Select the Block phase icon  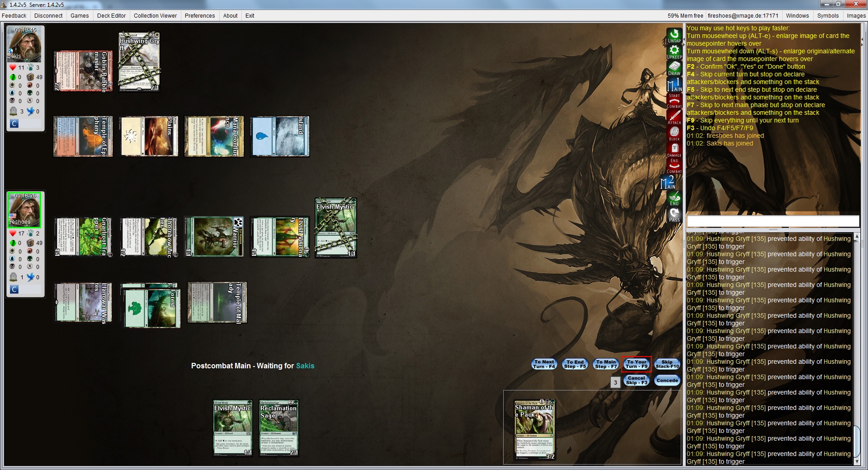[674, 134]
